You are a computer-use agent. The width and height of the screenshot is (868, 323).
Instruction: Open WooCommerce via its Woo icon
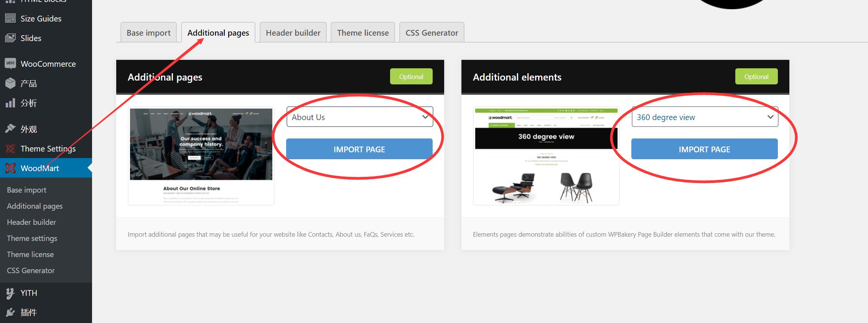10,64
